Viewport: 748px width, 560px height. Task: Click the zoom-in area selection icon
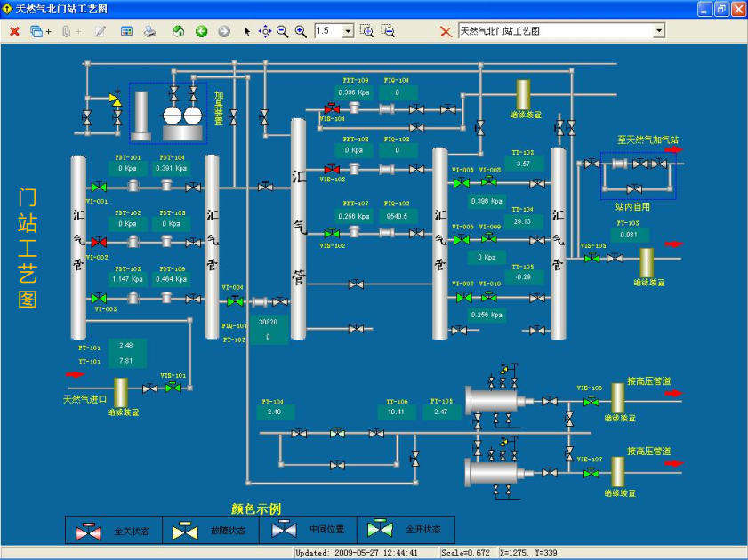[x=366, y=31]
